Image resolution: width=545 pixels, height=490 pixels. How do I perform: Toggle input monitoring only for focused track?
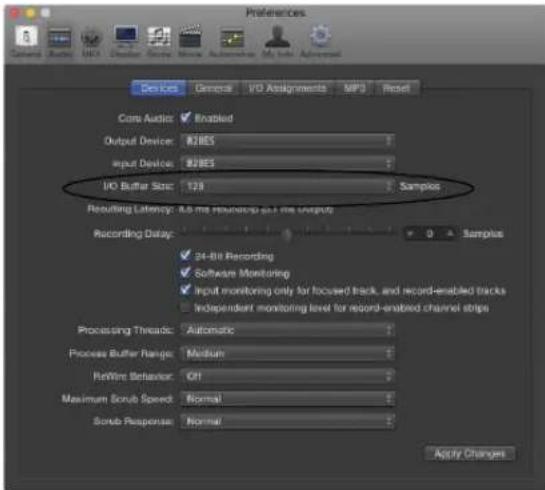[x=186, y=290]
